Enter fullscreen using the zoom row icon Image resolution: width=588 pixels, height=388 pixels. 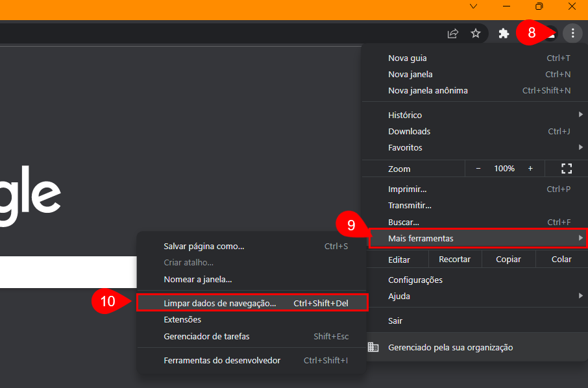566,169
